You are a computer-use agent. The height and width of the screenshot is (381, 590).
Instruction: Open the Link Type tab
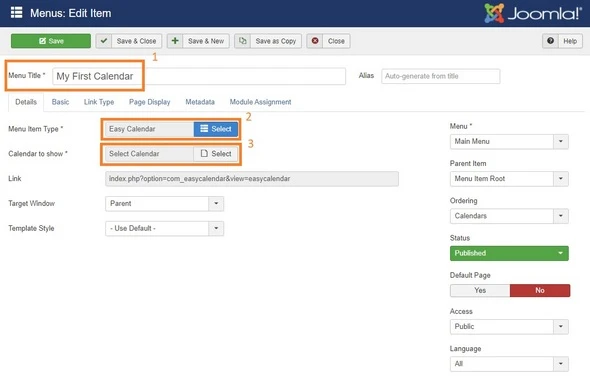pyautogui.click(x=99, y=102)
